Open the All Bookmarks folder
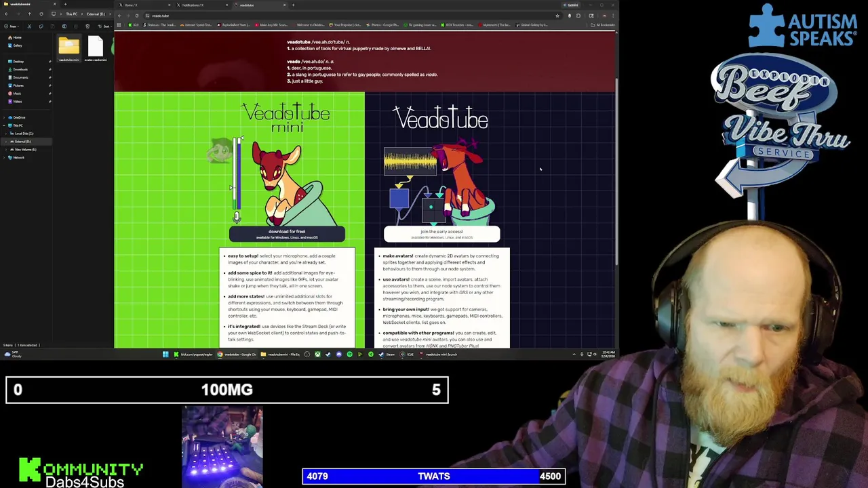 [x=602, y=25]
